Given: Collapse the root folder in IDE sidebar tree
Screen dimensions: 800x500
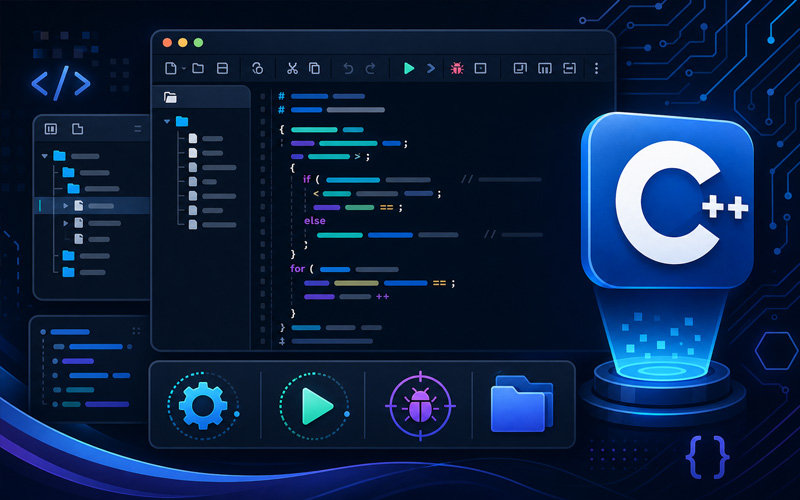Looking at the screenshot, I should 167,121.
